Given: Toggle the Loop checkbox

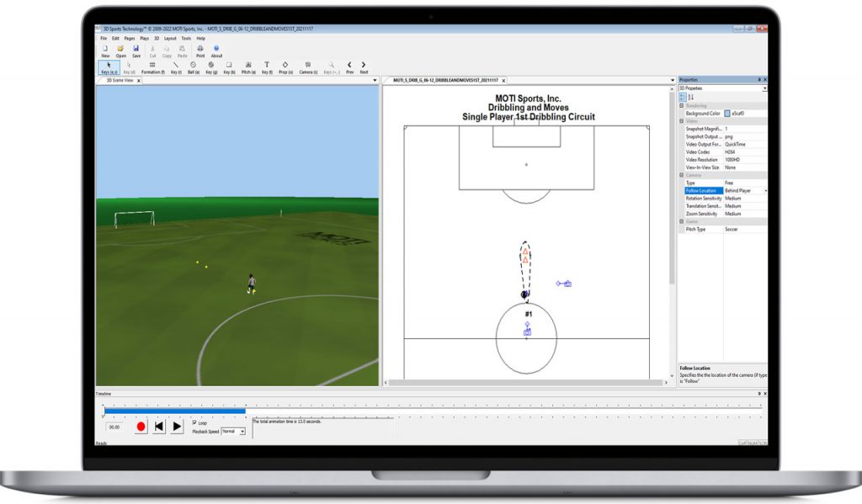Looking at the screenshot, I should [x=194, y=422].
